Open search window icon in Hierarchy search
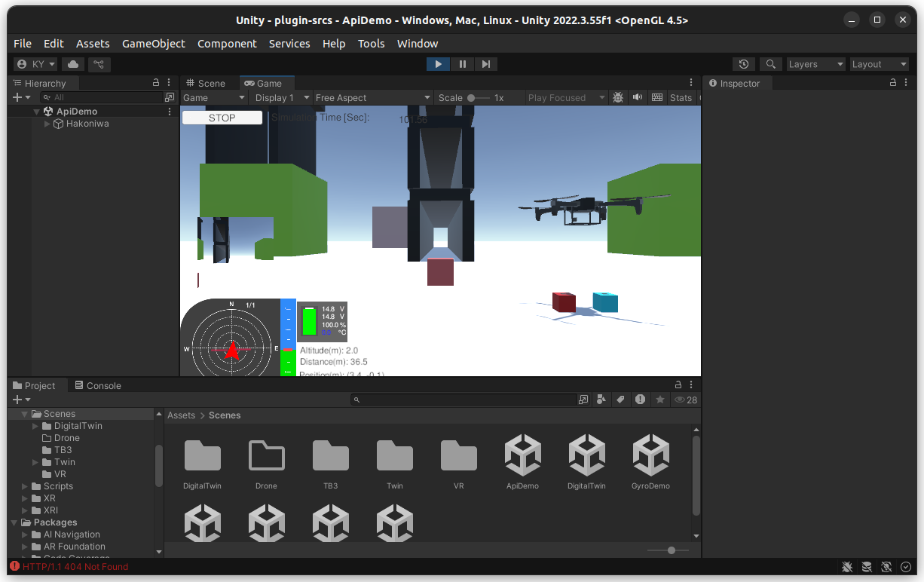 click(170, 97)
